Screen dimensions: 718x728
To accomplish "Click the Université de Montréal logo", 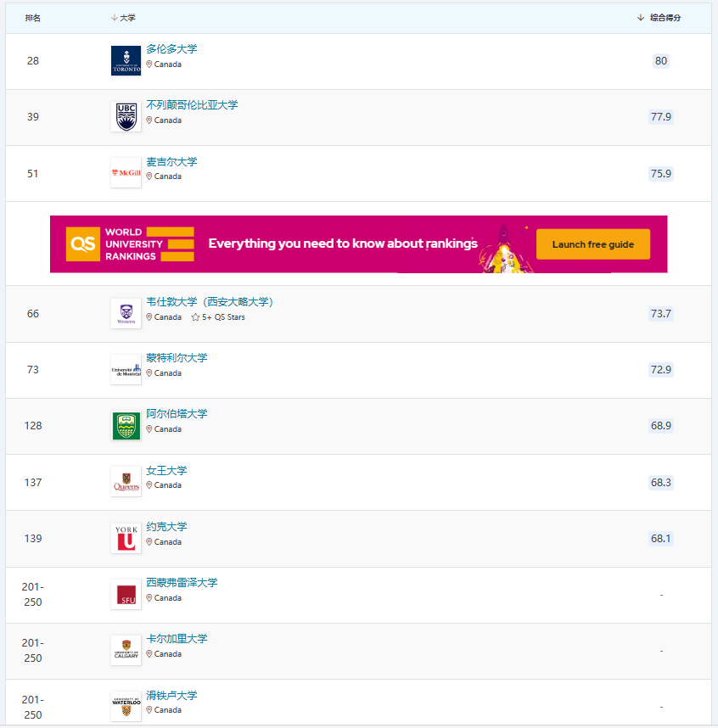I will [x=126, y=370].
